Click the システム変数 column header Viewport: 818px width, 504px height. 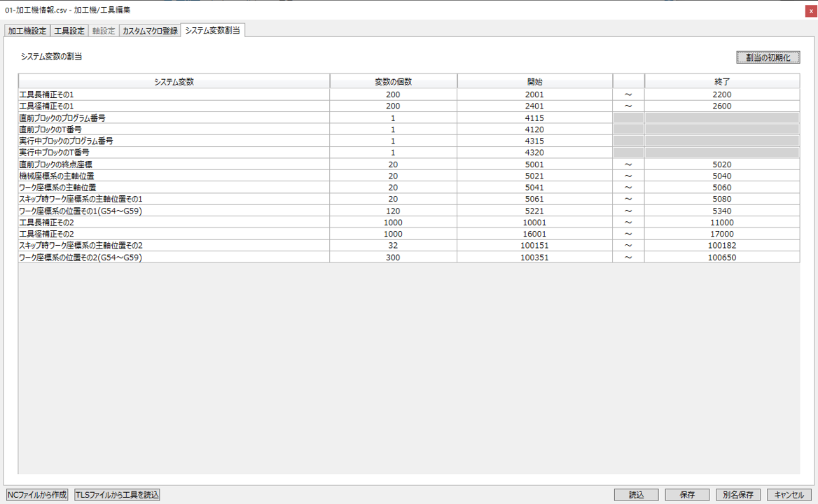point(174,82)
